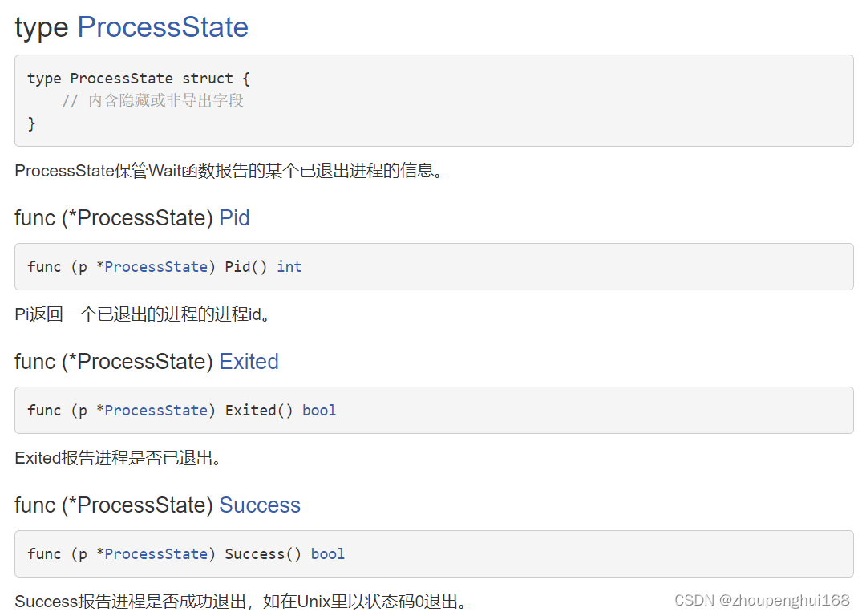Open the Success method heading link
This screenshot has width=862, height=616.
(260, 505)
